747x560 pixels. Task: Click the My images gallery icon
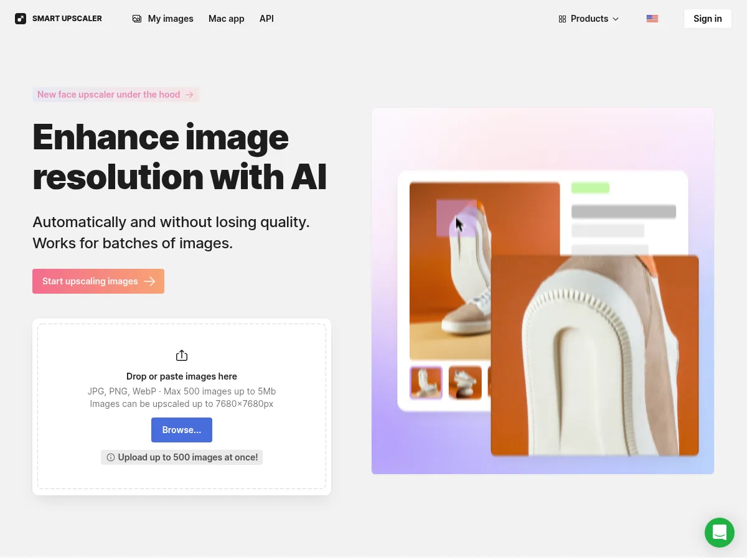[137, 19]
